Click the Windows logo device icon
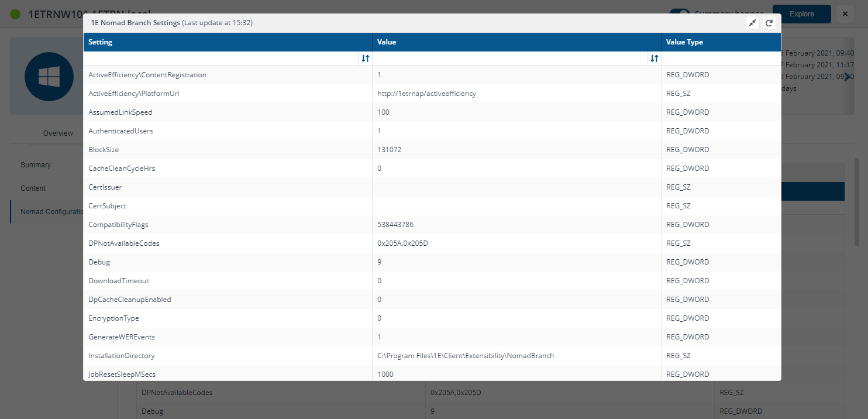The height and width of the screenshot is (419, 868). point(49,77)
